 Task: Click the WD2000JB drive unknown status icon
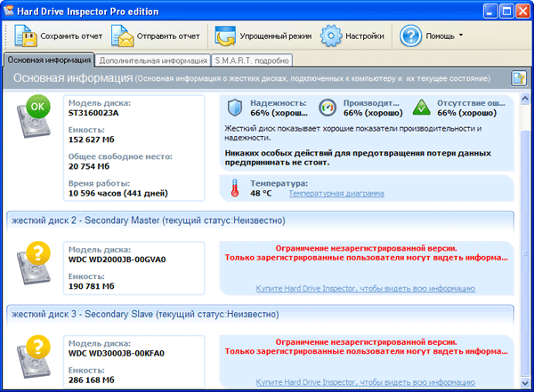(x=34, y=263)
